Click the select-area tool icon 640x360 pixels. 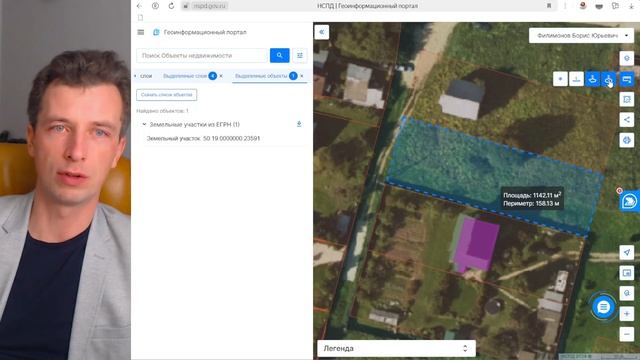point(627,99)
